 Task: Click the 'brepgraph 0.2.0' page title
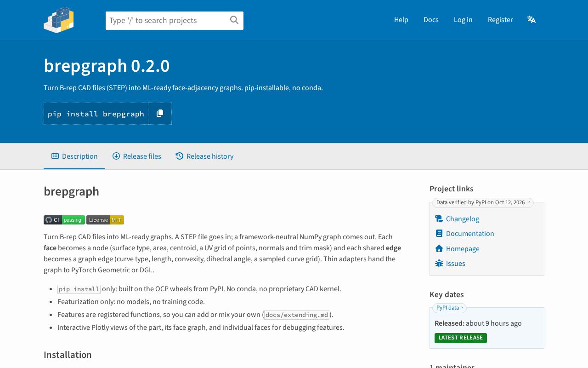point(107,66)
